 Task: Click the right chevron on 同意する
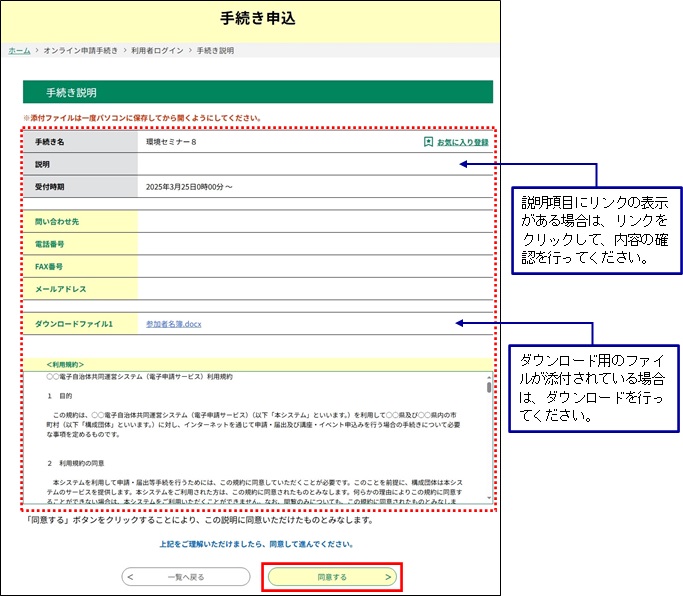tap(388, 577)
